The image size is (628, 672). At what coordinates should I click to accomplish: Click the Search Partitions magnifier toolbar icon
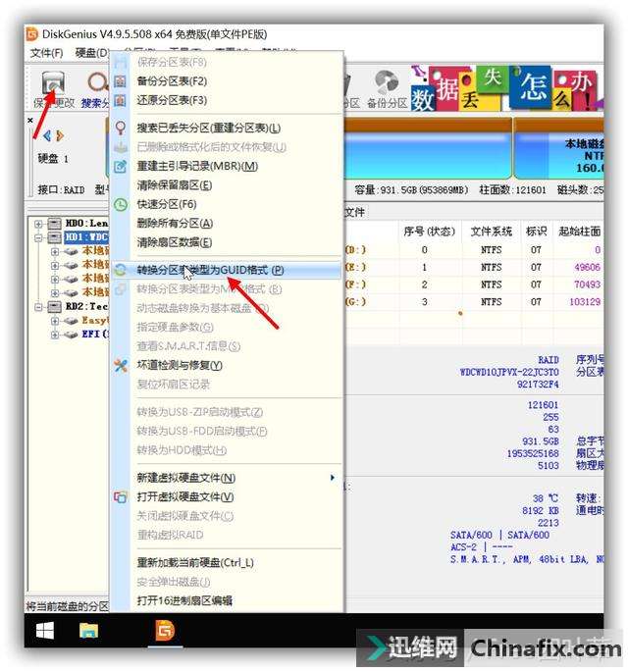tap(98, 82)
